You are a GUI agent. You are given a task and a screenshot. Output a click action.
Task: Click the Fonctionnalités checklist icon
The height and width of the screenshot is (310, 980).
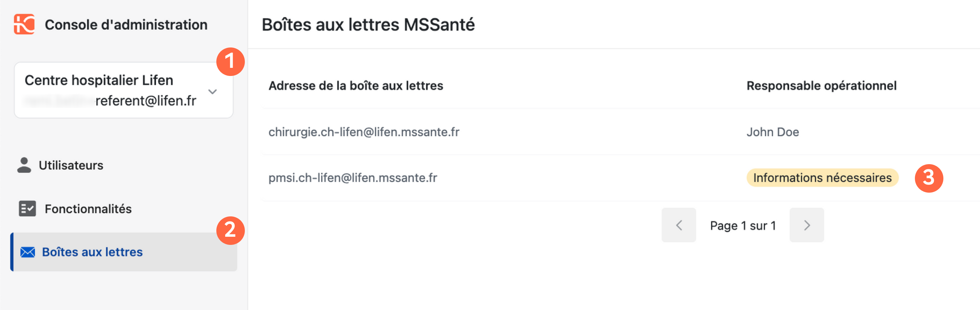pyautogui.click(x=27, y=209)
